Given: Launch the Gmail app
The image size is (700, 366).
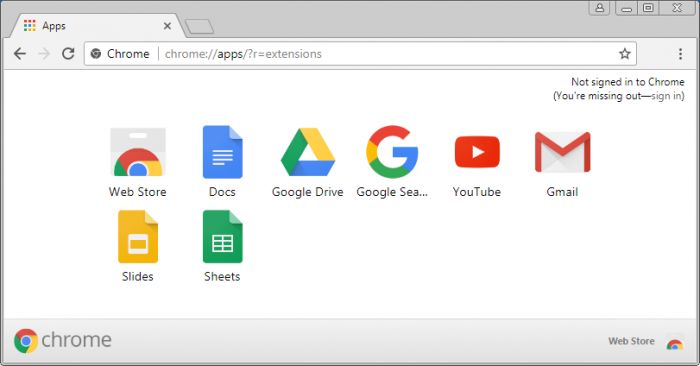Looking at the screenshot, I should point(562,152).
